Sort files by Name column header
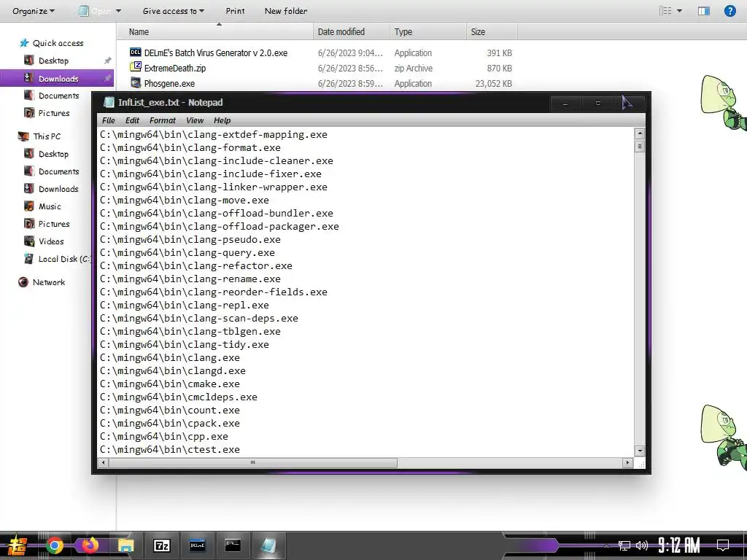The height and width of the screenshot is (560, 747). (215, 32)
